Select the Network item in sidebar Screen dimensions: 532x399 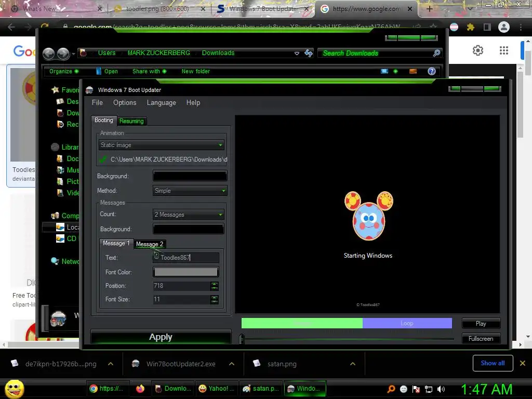pyautogui.click(x=66, y=261)
